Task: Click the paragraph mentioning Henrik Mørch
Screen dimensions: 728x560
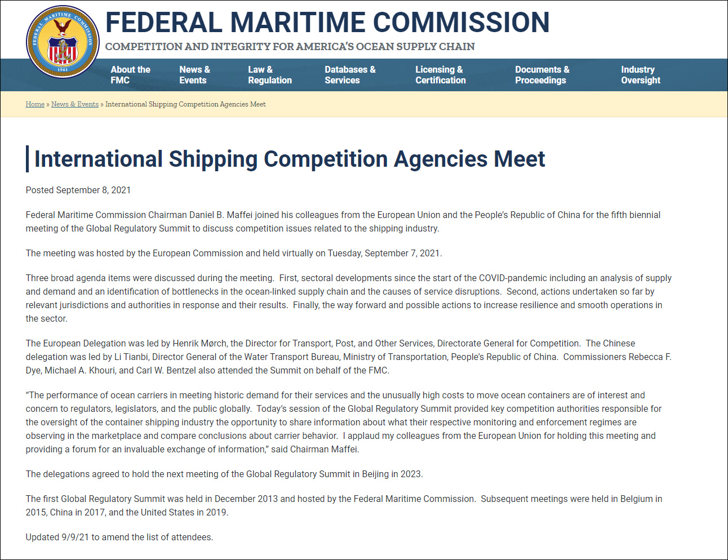Action: click(348, 357)
